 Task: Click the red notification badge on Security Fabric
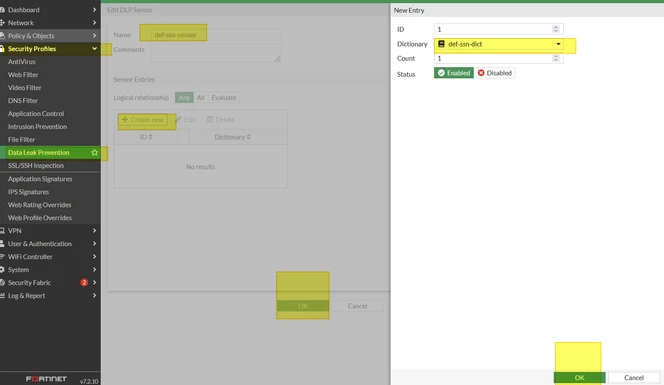click(x=84, y=283)
